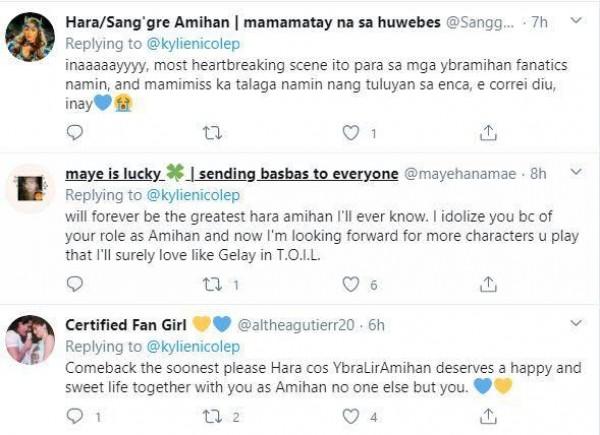Share Certified Fan Girl's tweet
Screen dimensions: 600x435
[x=488, y=416]
